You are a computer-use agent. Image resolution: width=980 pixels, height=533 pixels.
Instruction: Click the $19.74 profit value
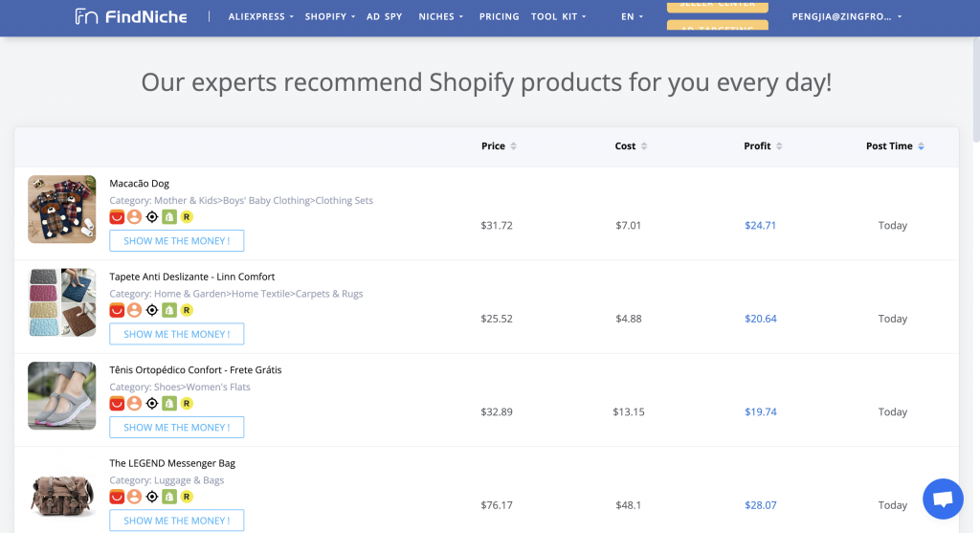tap(761, 411)
